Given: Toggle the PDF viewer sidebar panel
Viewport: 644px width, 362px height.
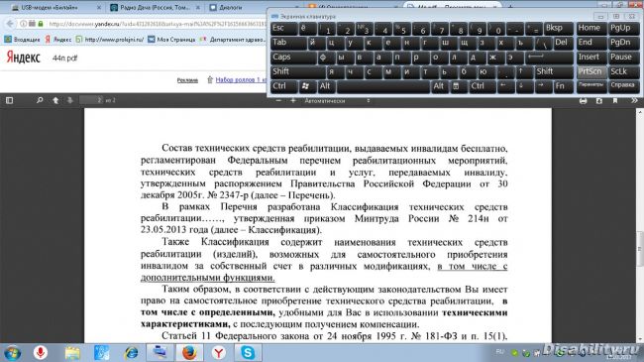Looking at the screenshot, I should pyautogui.click(x=10, y=100).
